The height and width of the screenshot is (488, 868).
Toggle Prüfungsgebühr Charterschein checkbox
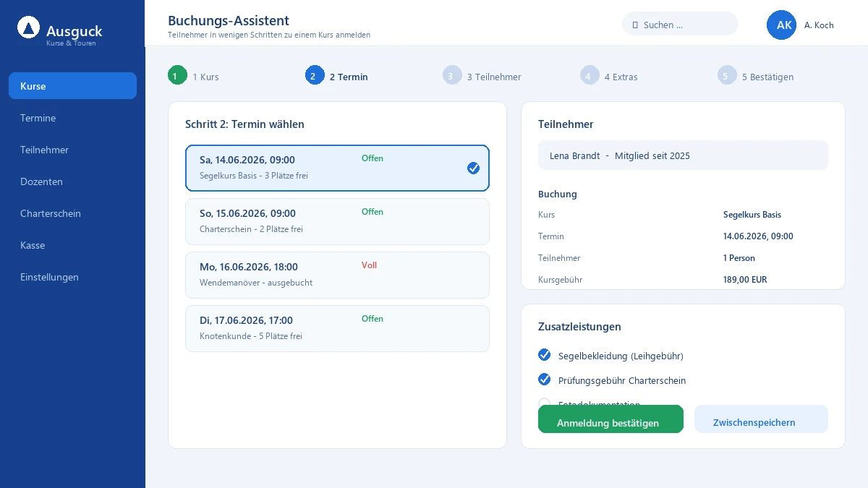click(545, 379)
